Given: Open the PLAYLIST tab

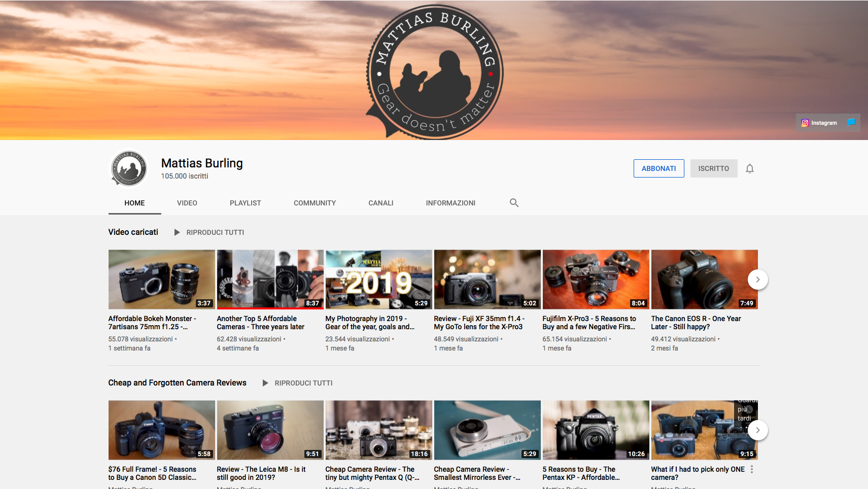Looking at the screenshot, I should (246, 203).
